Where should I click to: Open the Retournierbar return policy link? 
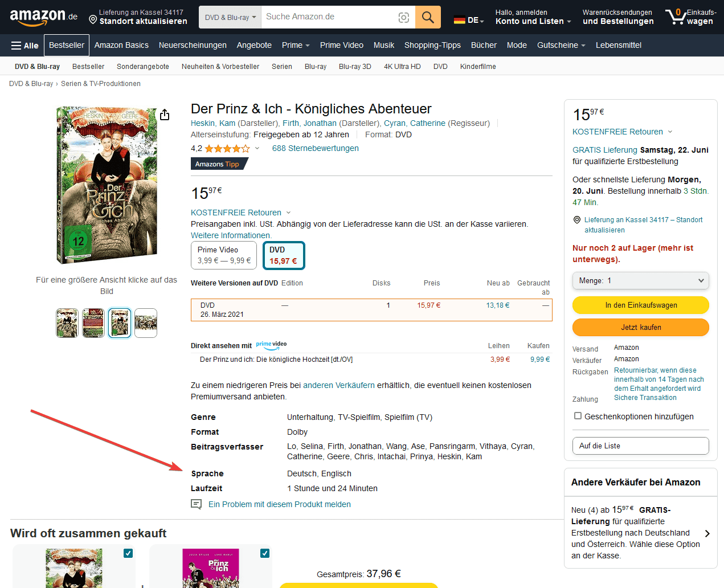[659, 379]
